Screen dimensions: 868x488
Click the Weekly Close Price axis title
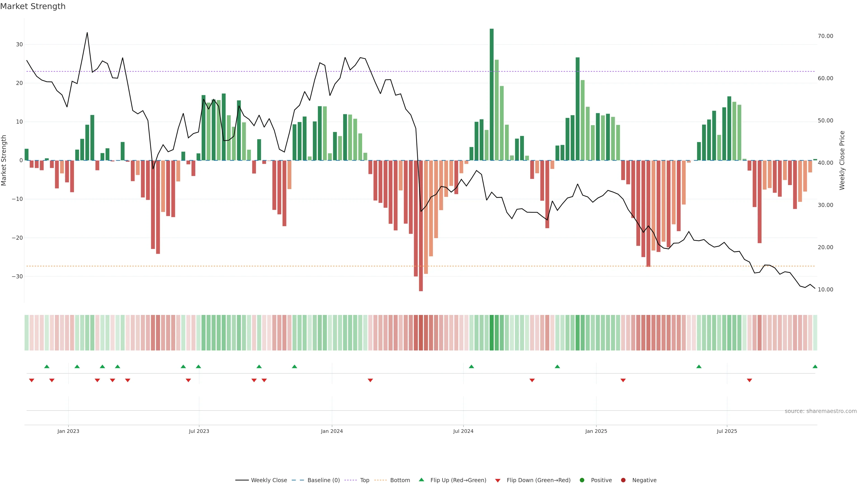point(842,160)
